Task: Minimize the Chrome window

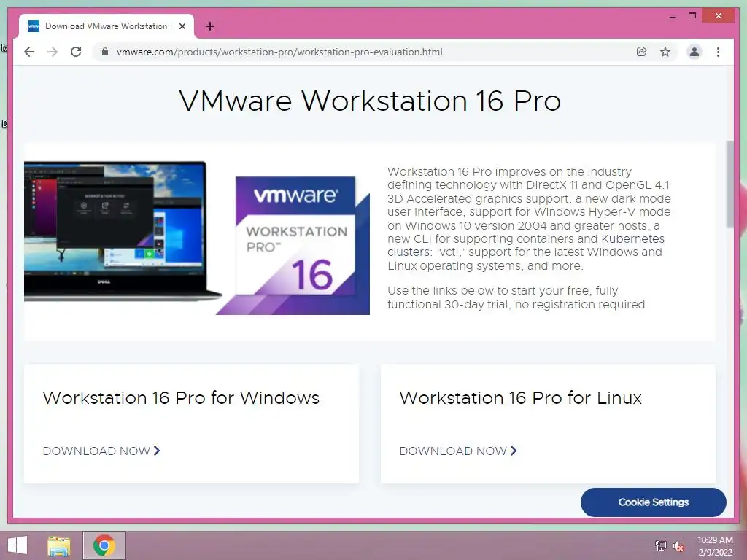Action: pyautogui.click(x=672, y=16)
